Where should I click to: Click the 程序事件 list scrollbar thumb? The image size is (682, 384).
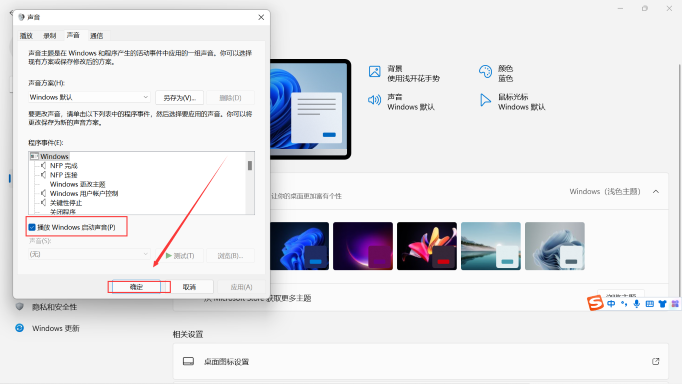click(250, 166)
